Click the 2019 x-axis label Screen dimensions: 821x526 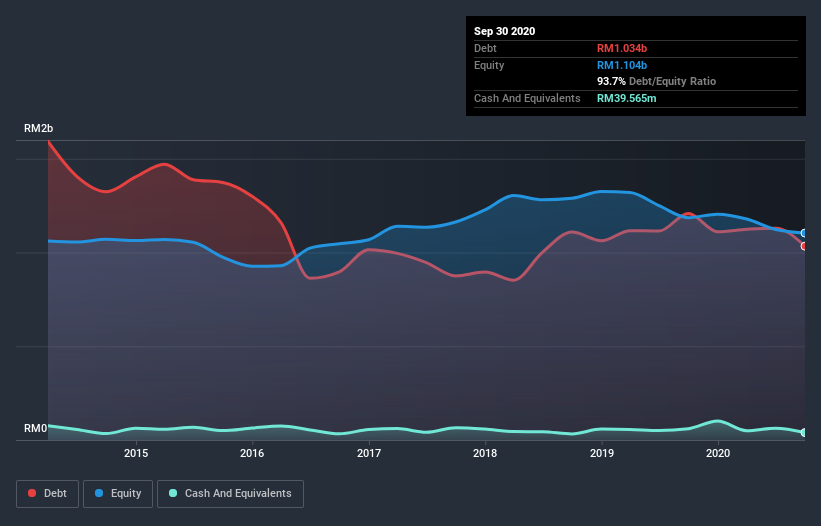602,453
